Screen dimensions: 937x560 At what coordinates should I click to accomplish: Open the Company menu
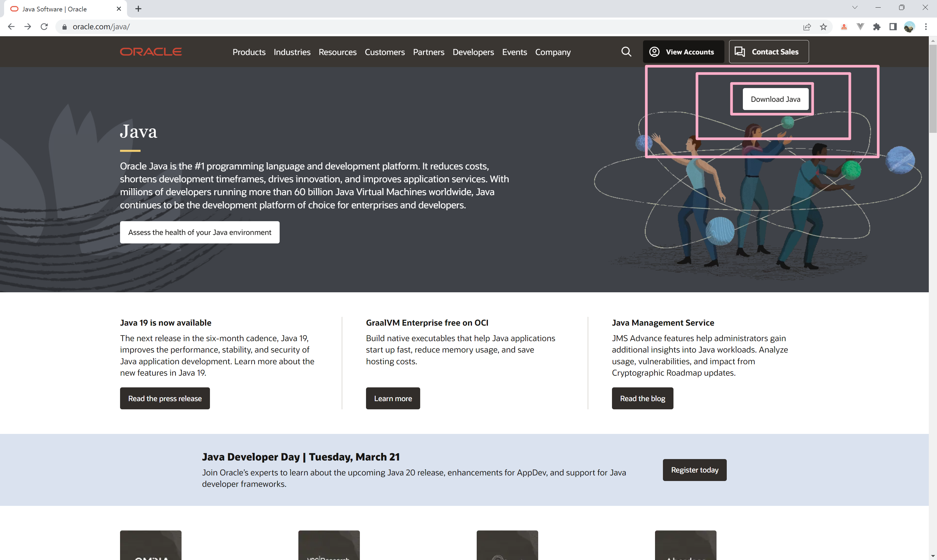point(553,52)
